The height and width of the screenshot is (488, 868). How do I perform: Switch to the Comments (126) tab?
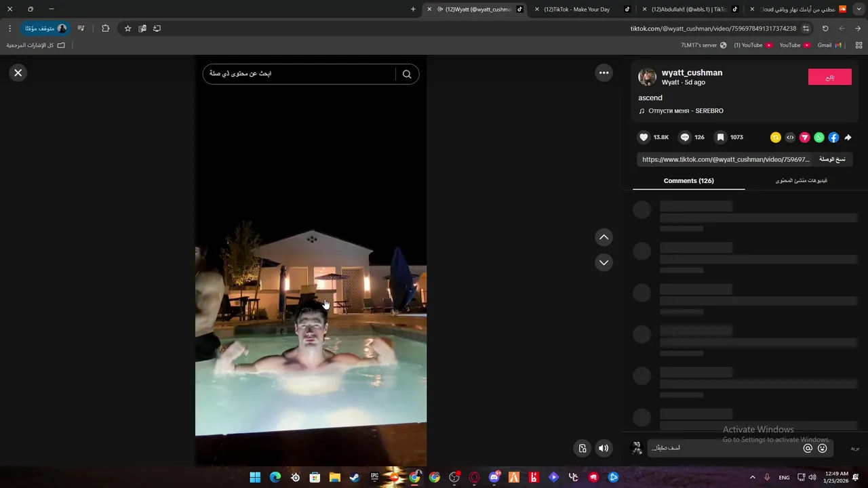pyautogui.click(x=688, y=181)
